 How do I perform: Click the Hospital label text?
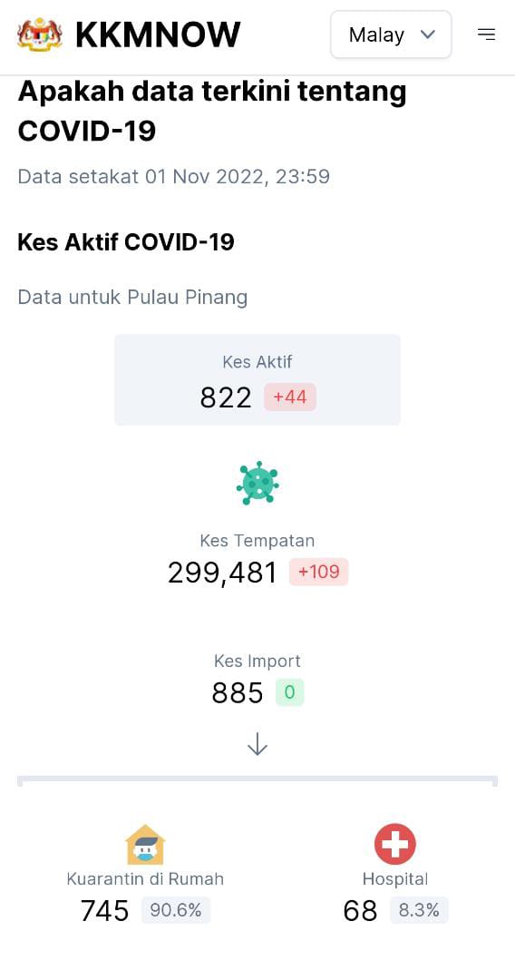tap(395, 878)
